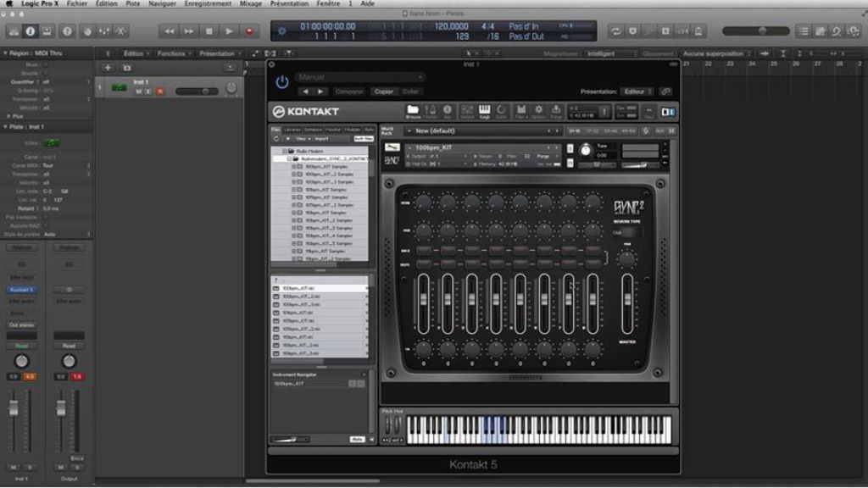Open the Présentation tracks dropdown menu
The image size is (868, 488).
tap(220, 53)
